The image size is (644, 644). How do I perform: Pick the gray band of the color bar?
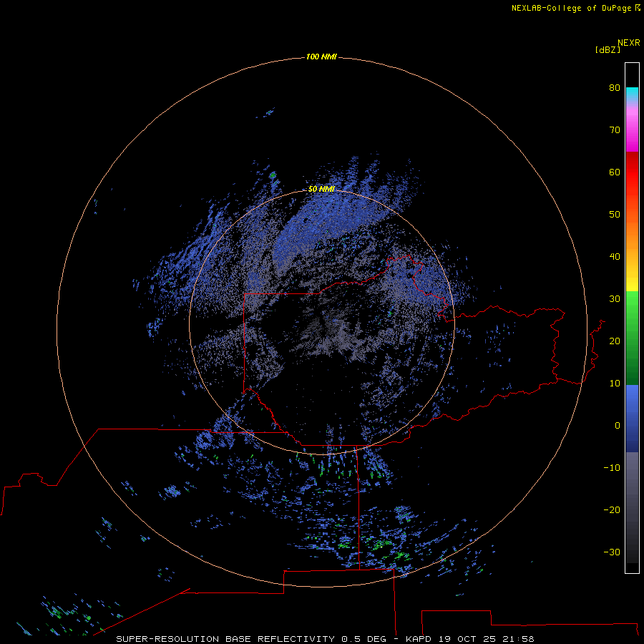pyautogui.click(x=632, y=507)
